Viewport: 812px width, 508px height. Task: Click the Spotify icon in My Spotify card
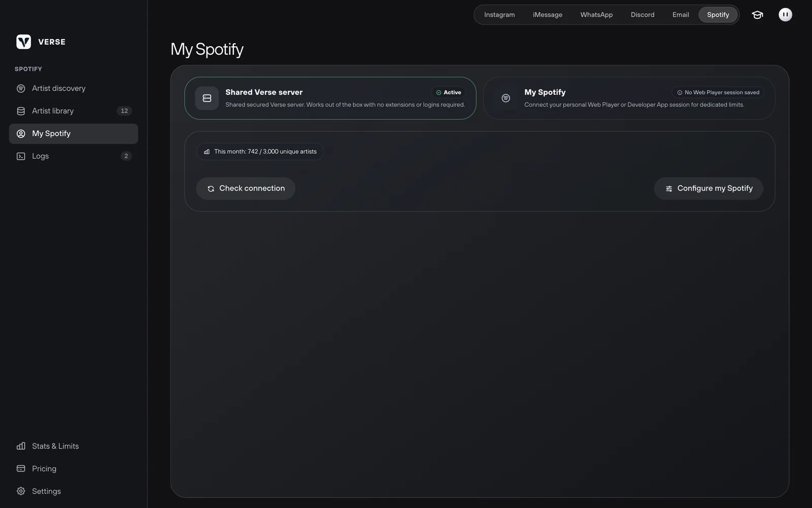[506, 98]
